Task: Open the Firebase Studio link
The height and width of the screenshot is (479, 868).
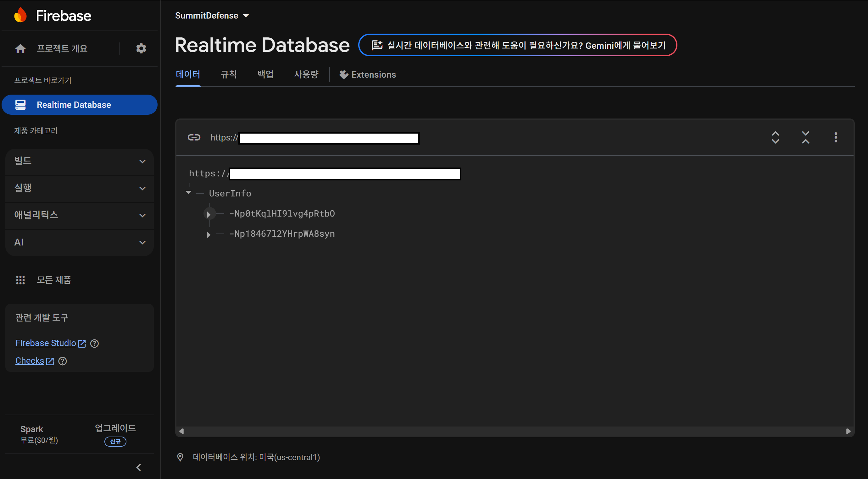Action: click(x=46, y=343)
